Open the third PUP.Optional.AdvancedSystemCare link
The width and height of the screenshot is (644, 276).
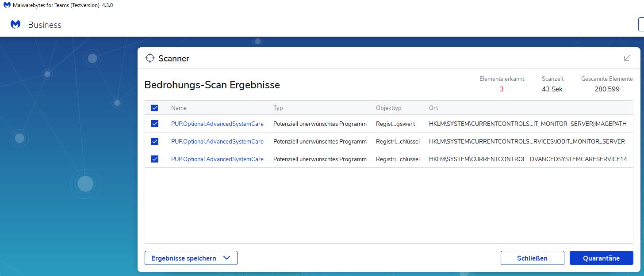(x=217, y=159)
